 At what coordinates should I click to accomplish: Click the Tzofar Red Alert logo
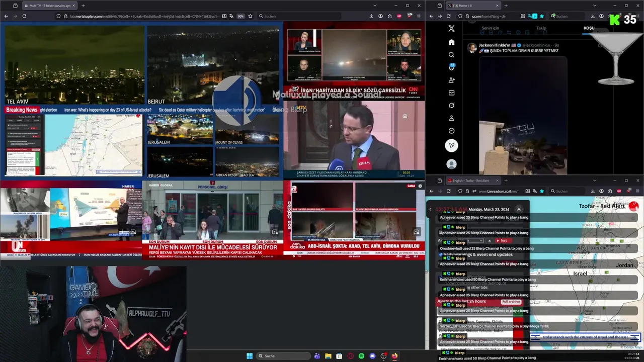tap(633, 206)
